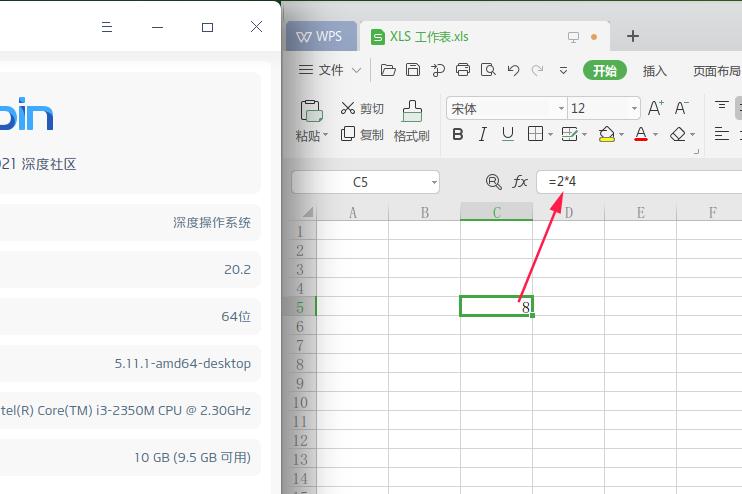The width and height of the screenshot is (742, 494).
Task: Open a new tab with plus button
Action: pos(633,36)
